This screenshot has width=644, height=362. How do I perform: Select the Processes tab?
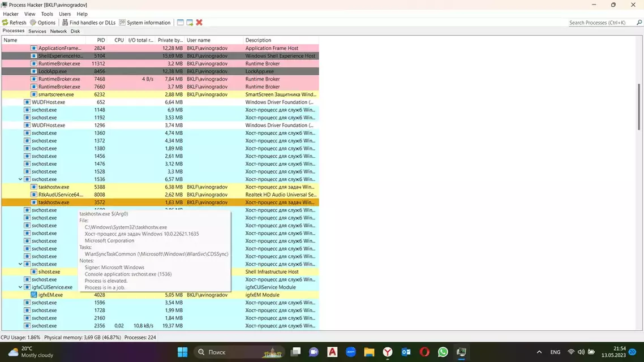(14, 31)
